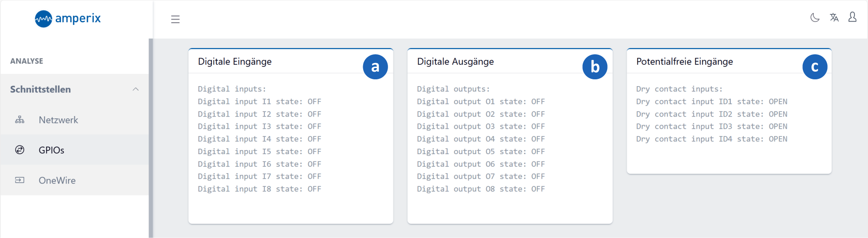
Task: Select line 'Dry contact input ID1 state: OPEN'
Action: [x=712, y=102]
